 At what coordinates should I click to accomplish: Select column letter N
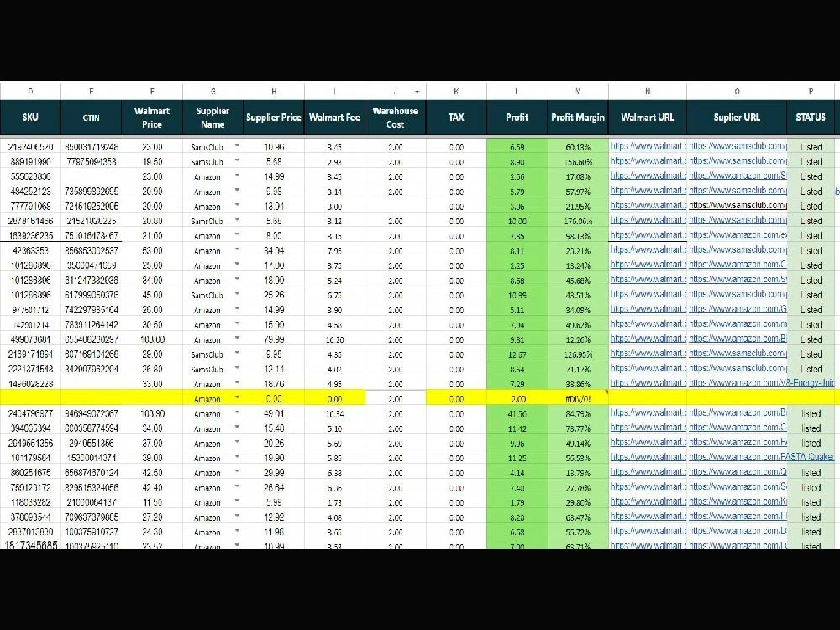coord(647,92)
